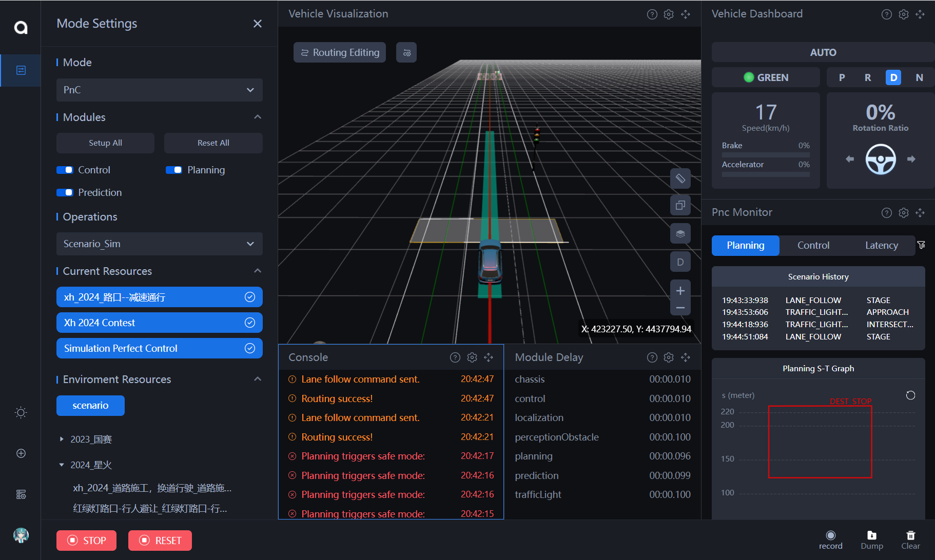Refresh the Planning S-T Graph

tap(910, 395)
